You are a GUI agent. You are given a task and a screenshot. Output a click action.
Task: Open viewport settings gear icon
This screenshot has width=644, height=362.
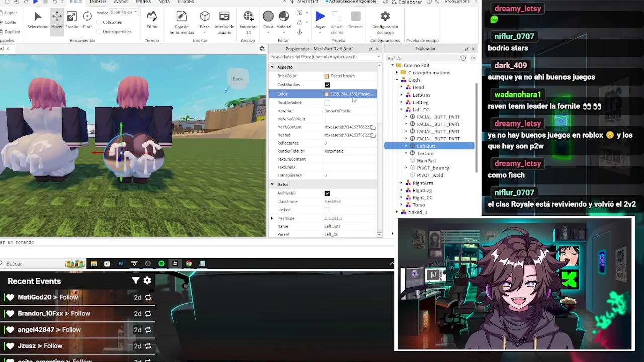262,49
